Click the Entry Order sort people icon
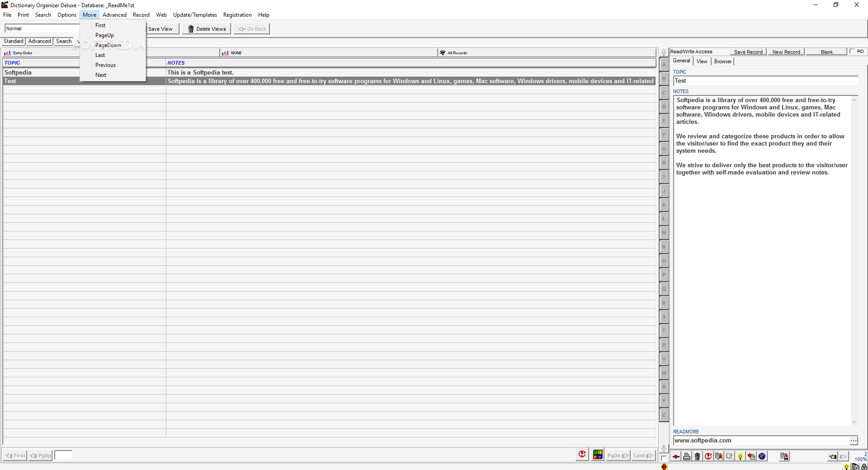The image size is (868, 470). click(7, 53)
